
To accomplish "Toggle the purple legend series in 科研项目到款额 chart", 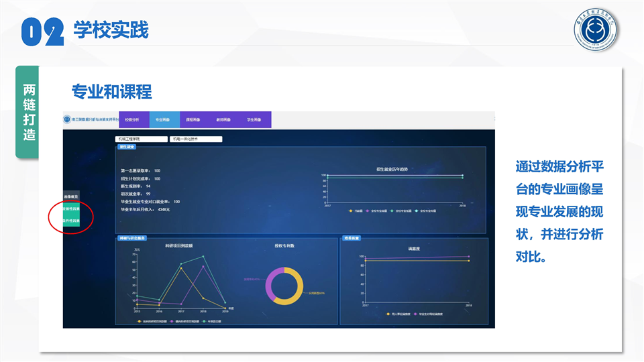I will (185, 321).
